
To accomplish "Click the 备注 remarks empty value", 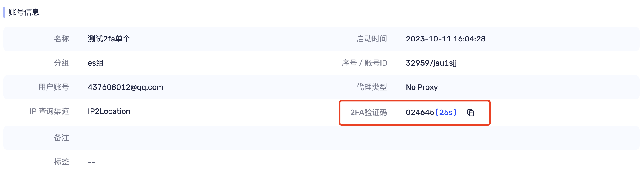I will 91,138.
